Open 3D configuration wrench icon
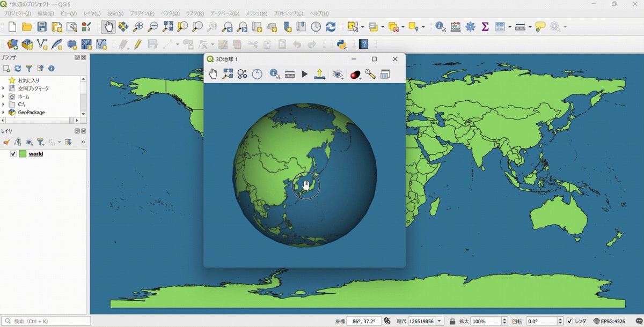The width and height of the screenshot is (644, 327). (x=370, y=75)
